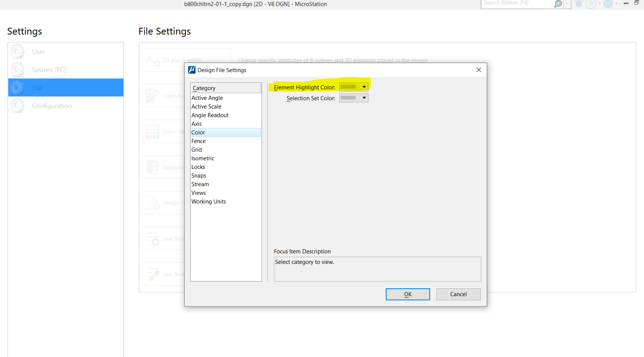Click the gear icon beside Configuration

(x=17, y=105)
